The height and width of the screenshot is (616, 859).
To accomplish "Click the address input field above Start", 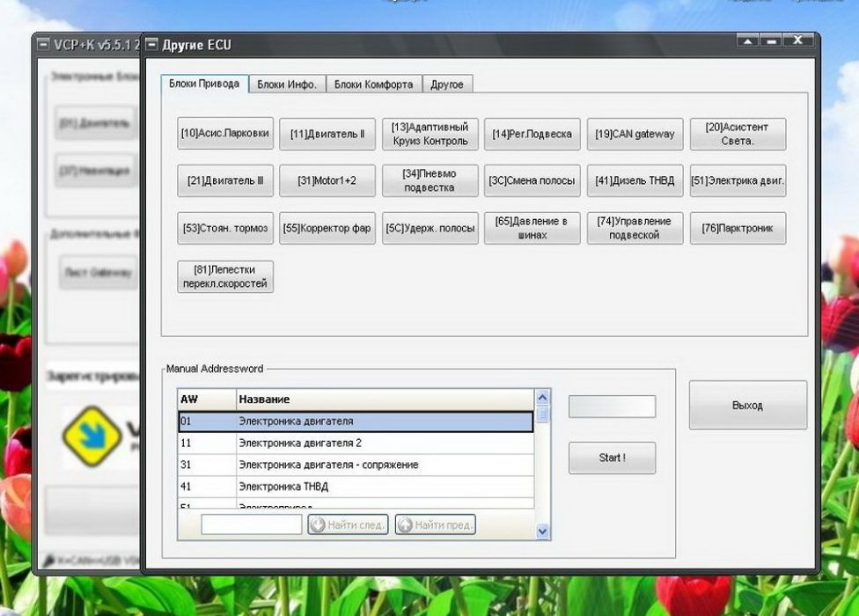I will (x=612, y=407).
